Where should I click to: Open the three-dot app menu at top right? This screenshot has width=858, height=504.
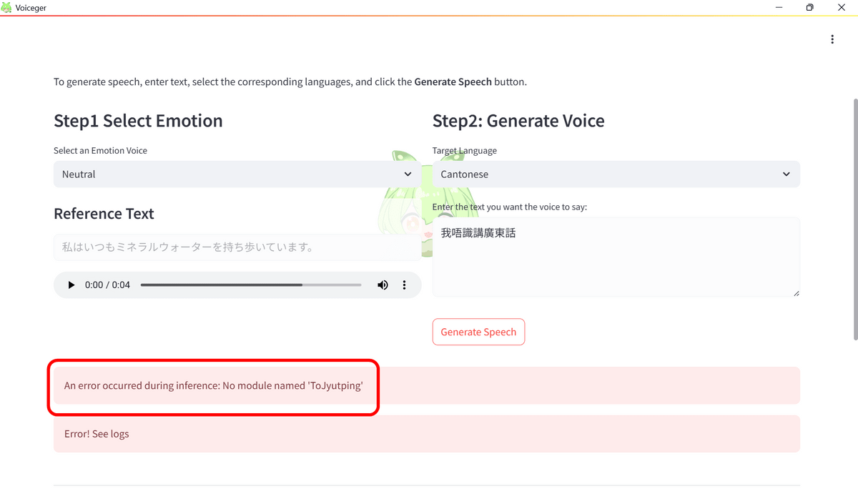coord(832,39)
